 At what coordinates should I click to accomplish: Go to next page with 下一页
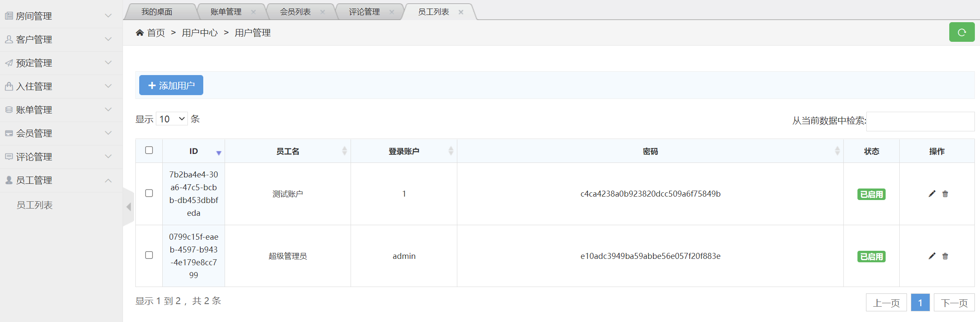pos(954,303)
